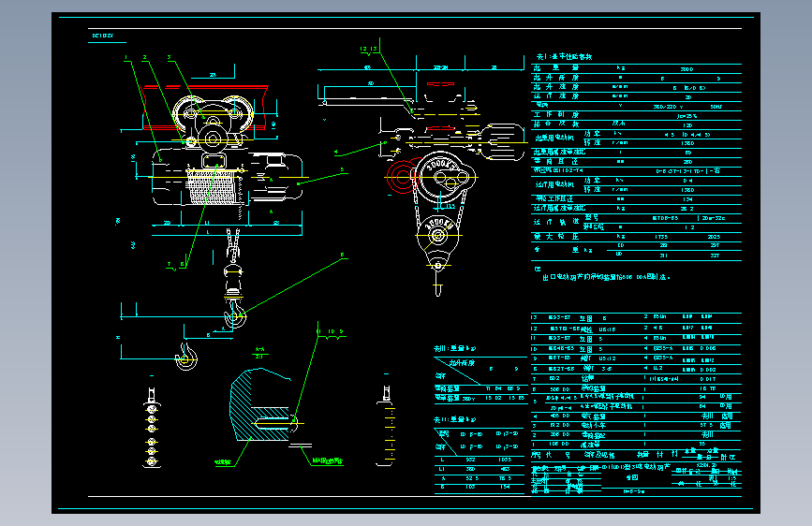Select callout number 5 pointing to the hoist motor

[342, 169]
